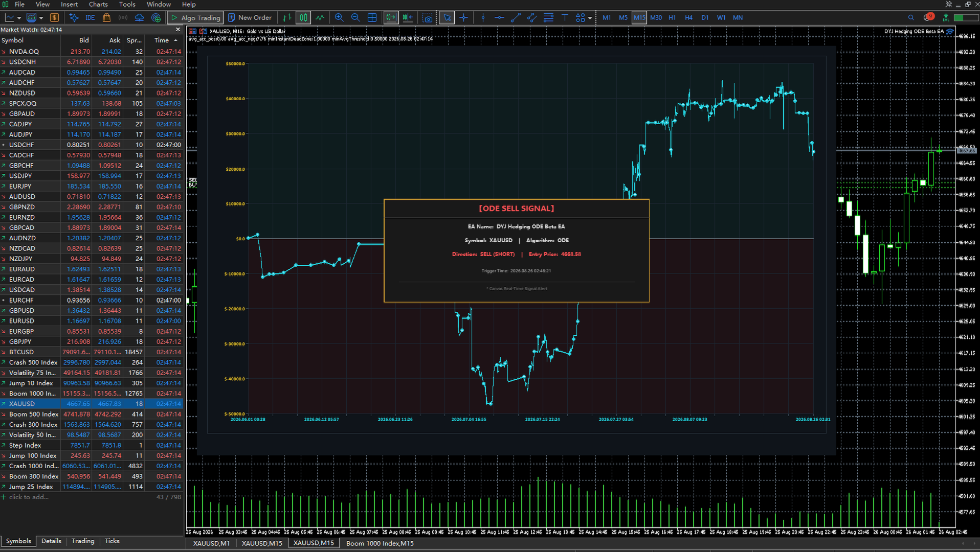Zoom in on the chart

339,17
